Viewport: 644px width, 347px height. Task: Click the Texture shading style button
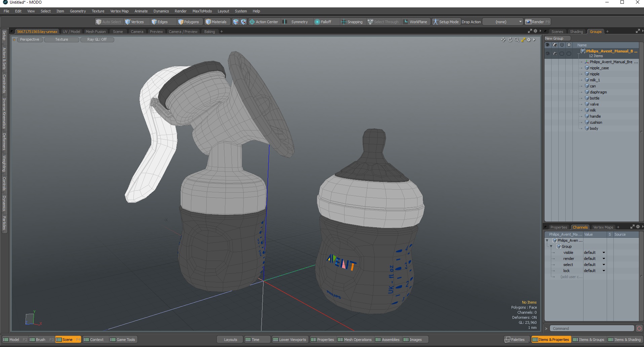point(62,40)
